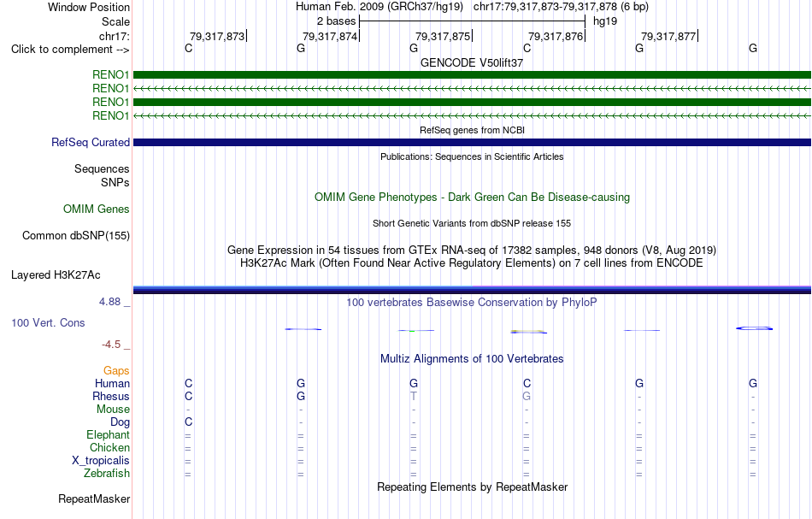The width and height of the screenshot is (812, 519).
Task: Click the 79,317,877 coordinate on the ruler
Action: (668, 36)
